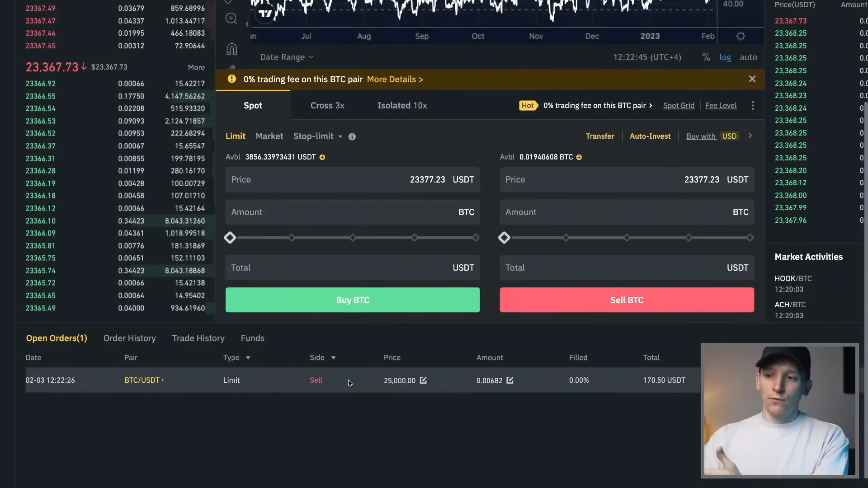Open the Open Orders(1) tab

(57, 338)
